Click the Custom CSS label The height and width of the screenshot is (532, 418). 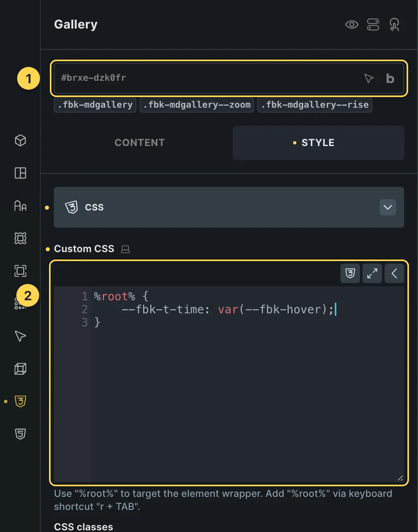pyautogui.click(x=84, y=249)
